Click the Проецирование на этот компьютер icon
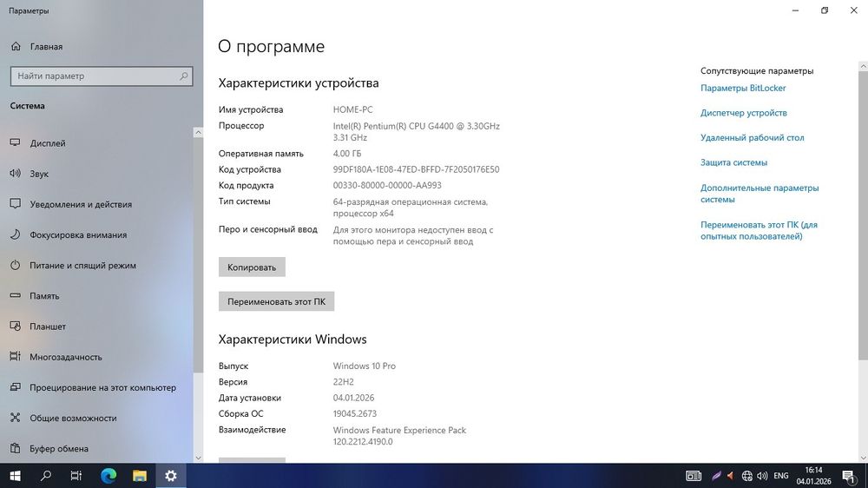This screenshot has width=868, height=488. tap(16, 387)
